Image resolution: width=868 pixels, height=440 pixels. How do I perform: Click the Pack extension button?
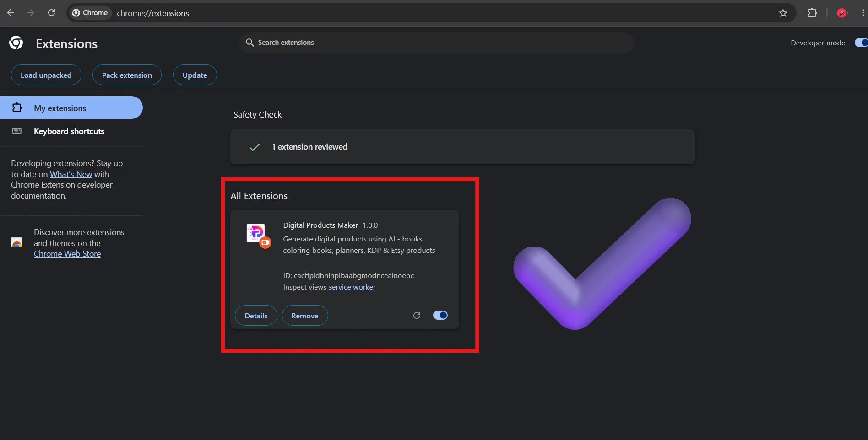pos(127,75)
